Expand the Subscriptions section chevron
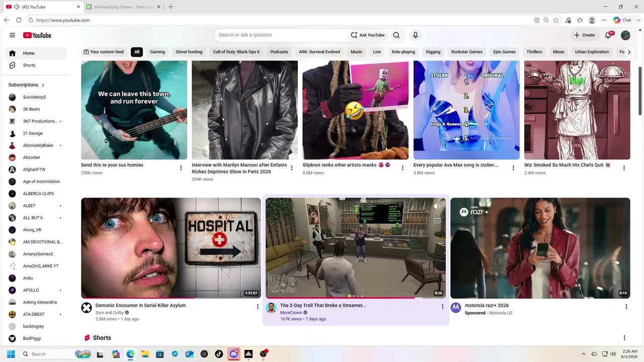Image resolution: width=644 pixels, height=362 pixels. point(43,85)
